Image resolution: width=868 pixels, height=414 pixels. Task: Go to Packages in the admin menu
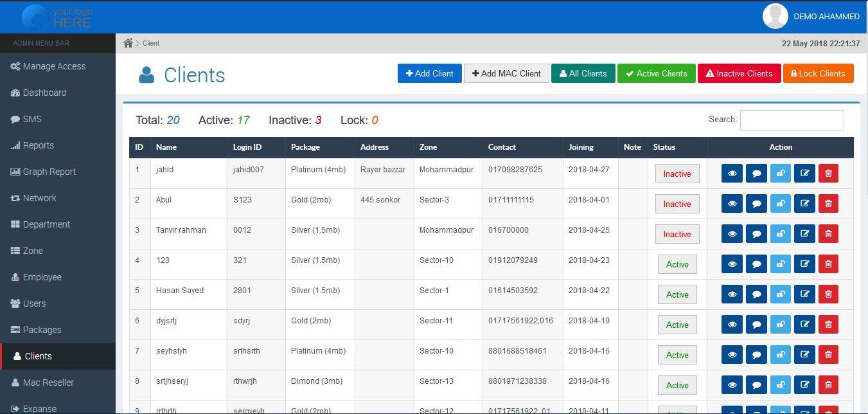click(x=42, y=330)
